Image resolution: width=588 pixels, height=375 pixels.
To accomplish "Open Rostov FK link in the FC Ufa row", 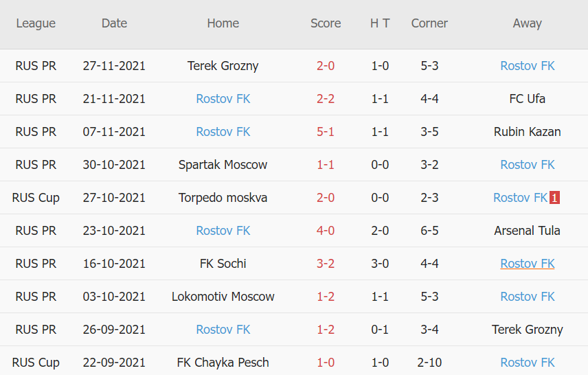I will [x=223, y=99].
